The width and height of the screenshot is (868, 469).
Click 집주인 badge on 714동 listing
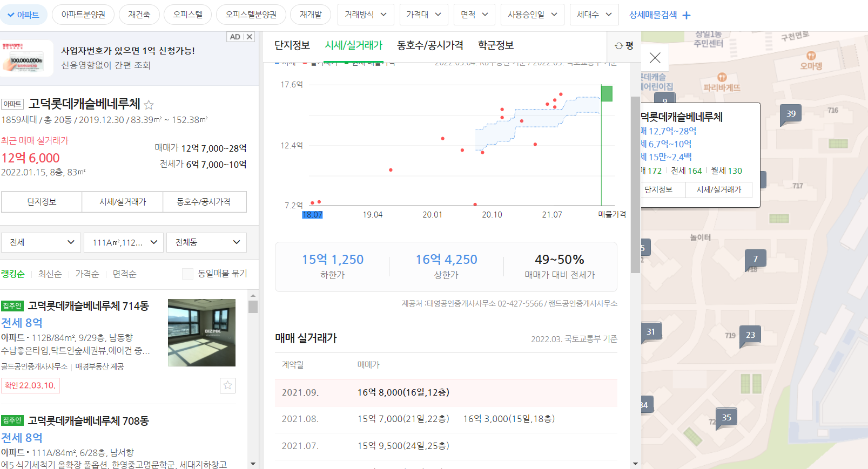[x=12, y=306]
